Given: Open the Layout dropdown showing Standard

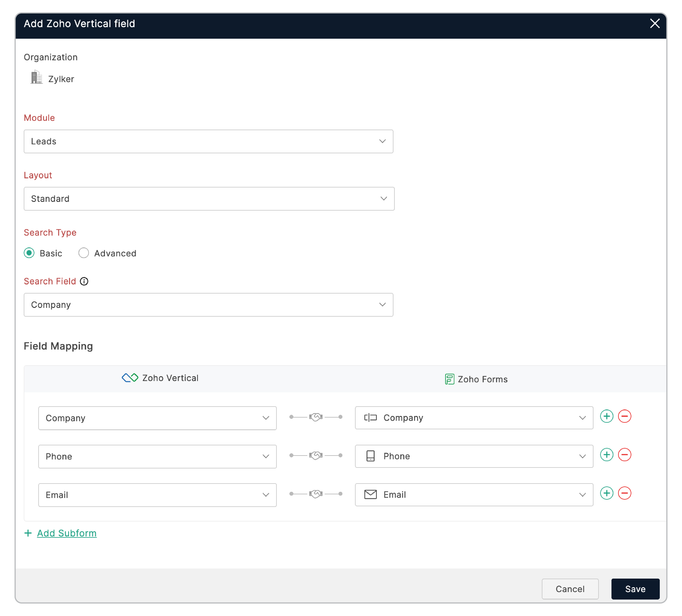Looking at the screenshot, I should coord(209,199).
